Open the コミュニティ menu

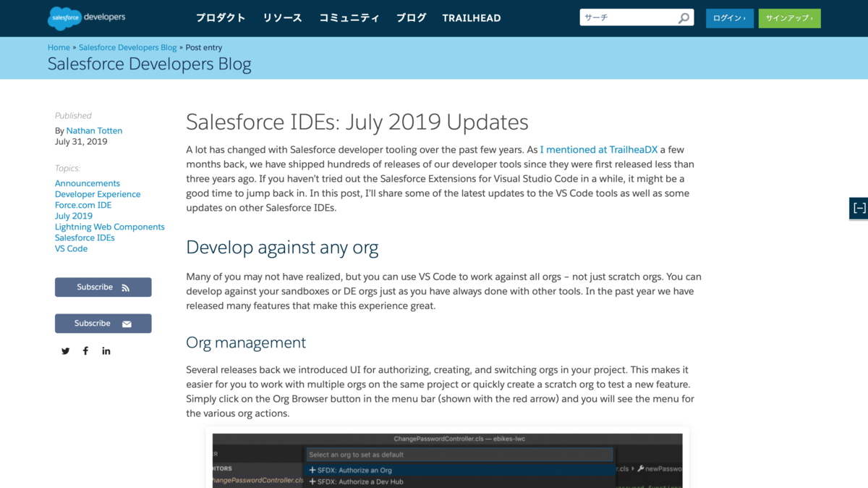point(349,18)
